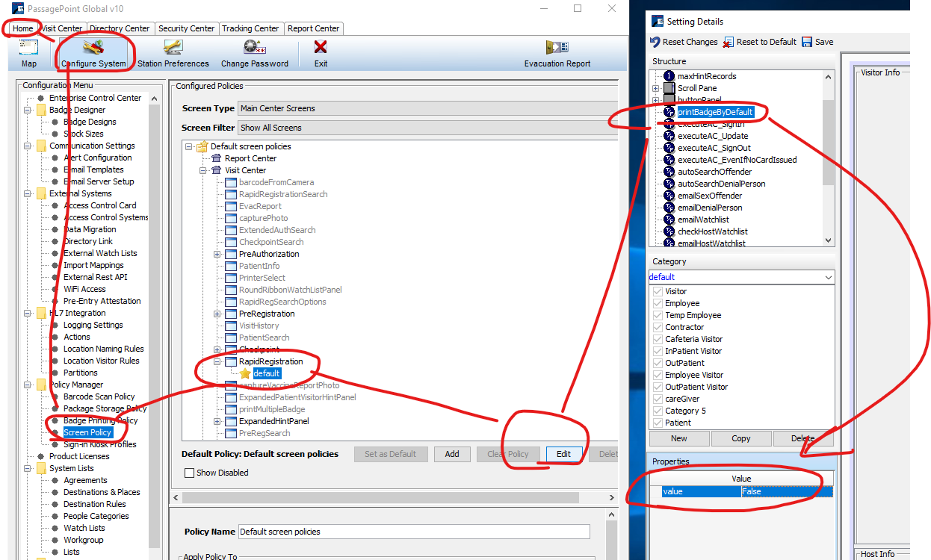Click the Edit policy button
931x560 pixels.
[563, 454]
